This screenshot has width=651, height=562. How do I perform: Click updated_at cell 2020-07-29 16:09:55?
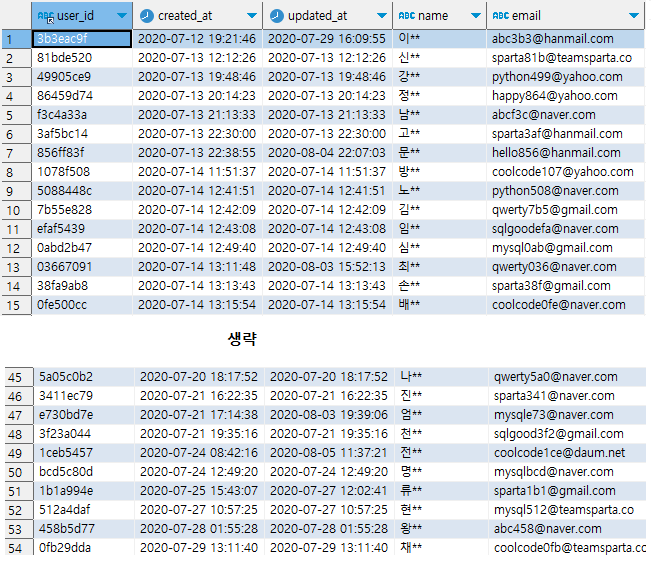327,39
